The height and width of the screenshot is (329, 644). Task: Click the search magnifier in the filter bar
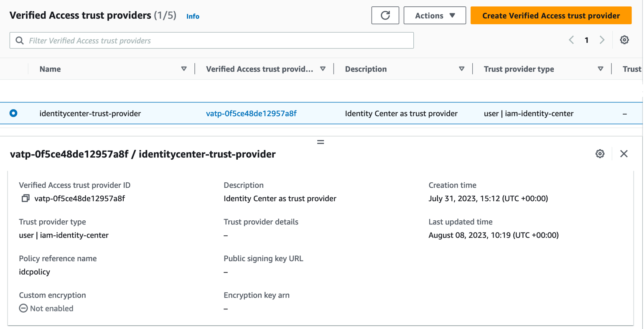click(19, 40)
